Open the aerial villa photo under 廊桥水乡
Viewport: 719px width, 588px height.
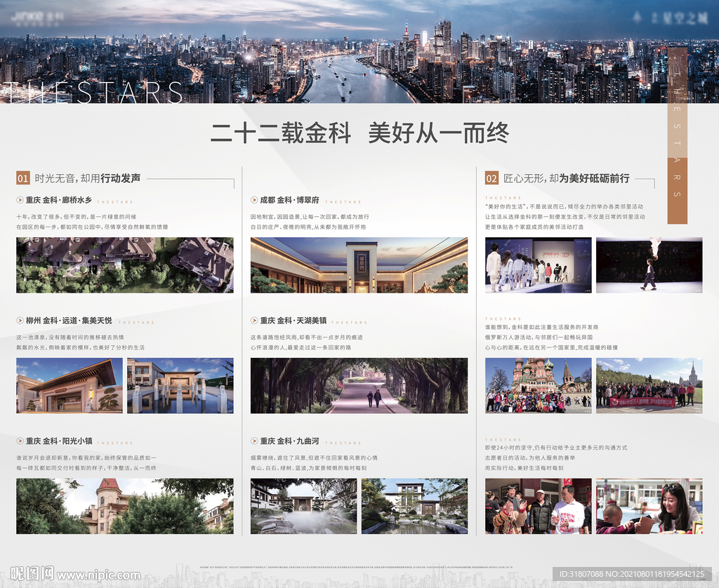pos(125,265)
